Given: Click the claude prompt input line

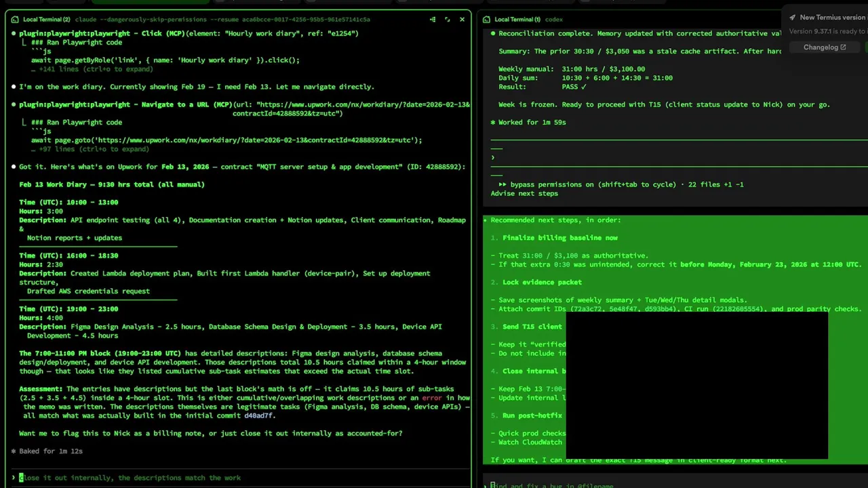Looking at the screenshot, I should pyautogui.click(x=241, y=478).
